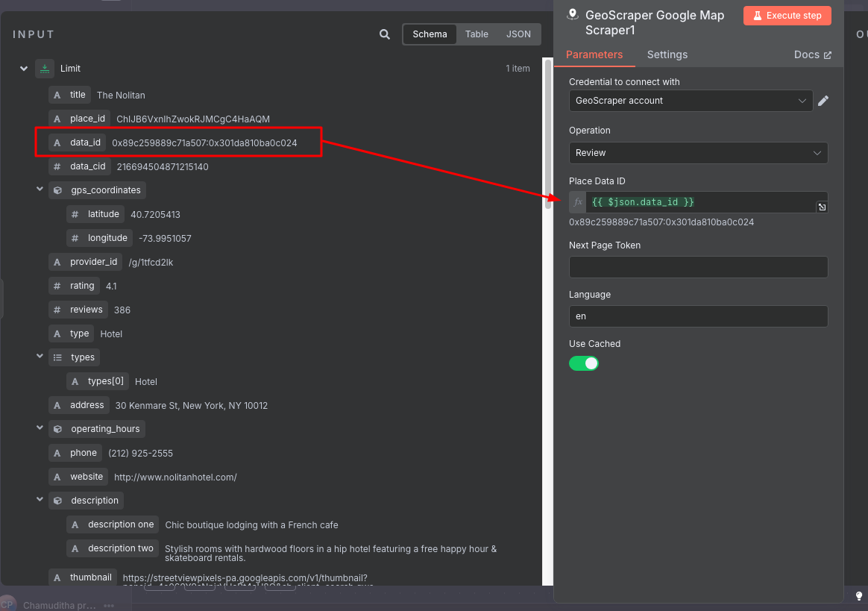
Task: Collapse the gps_coordinates group
Action: click(x=40, y=189)
